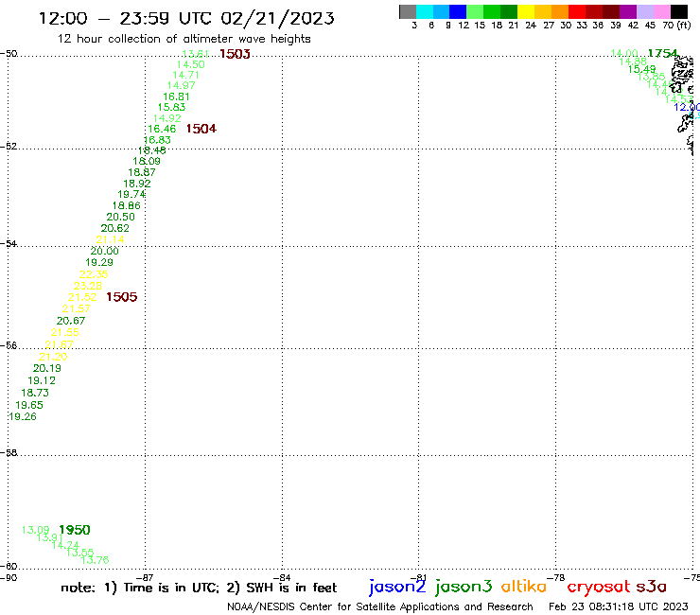Select the 19.26 wave height value
This screenshot has width=700, height=615.
(x=23, y=416)
